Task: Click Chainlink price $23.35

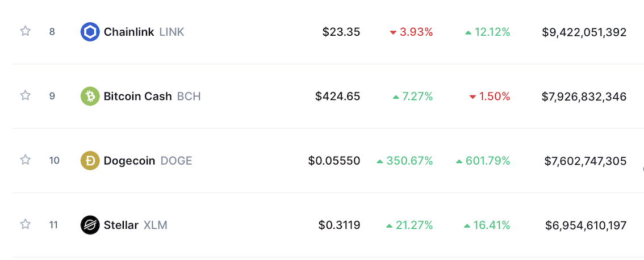Action: coord(341,32)
